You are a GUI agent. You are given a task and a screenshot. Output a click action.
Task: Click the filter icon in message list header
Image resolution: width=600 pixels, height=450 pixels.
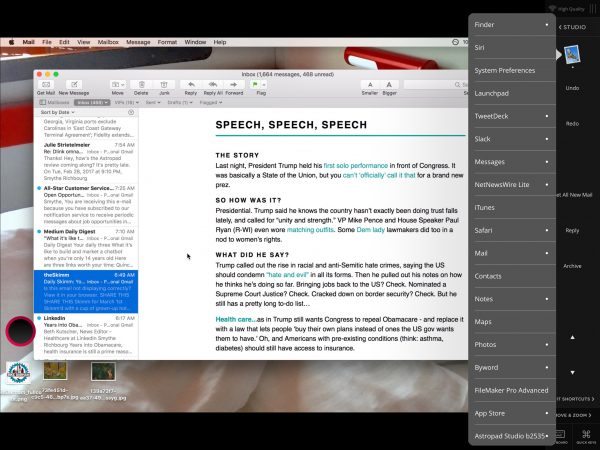point(131,112)
